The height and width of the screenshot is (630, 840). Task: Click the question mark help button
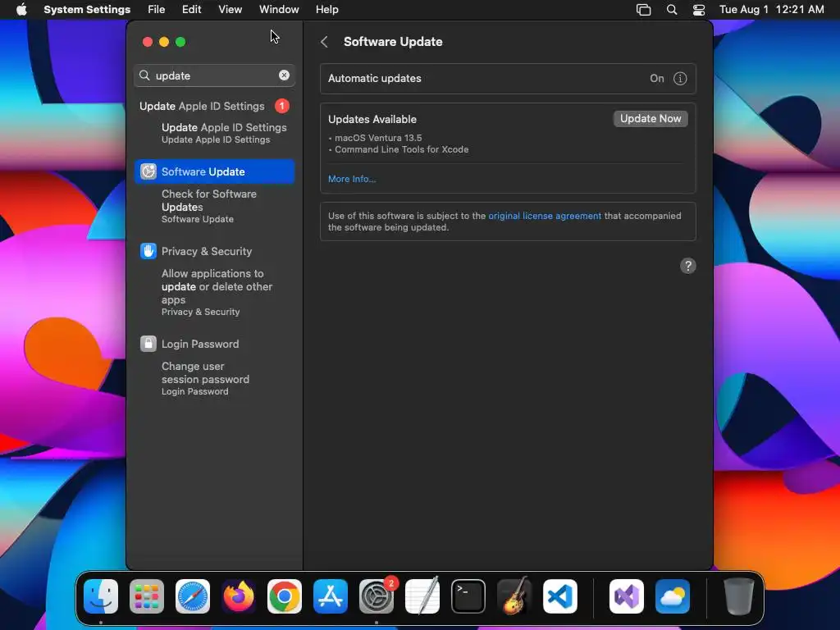point(688,266)
